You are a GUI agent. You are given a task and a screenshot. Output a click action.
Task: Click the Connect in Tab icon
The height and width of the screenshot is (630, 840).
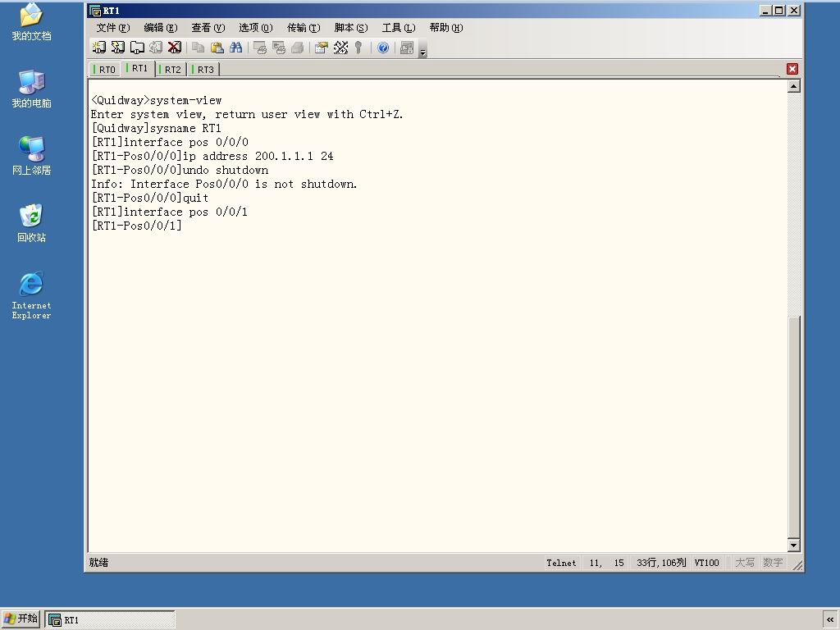point(137,48)
